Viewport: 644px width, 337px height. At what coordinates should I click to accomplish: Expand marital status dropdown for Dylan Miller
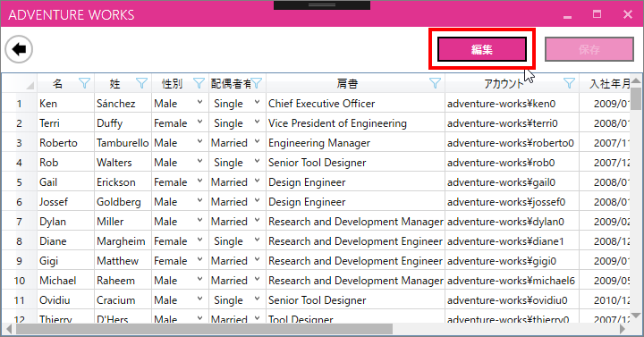(x=257, y=221)
